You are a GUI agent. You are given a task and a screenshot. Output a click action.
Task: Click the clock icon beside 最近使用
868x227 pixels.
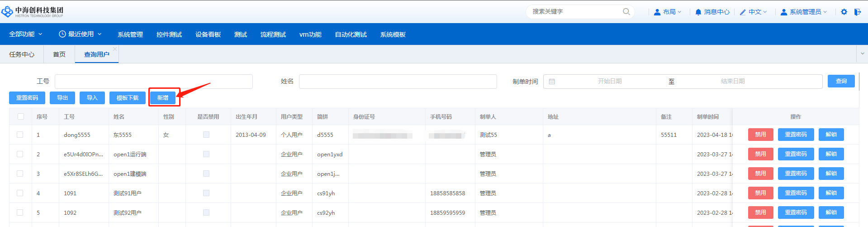[62, 34]
